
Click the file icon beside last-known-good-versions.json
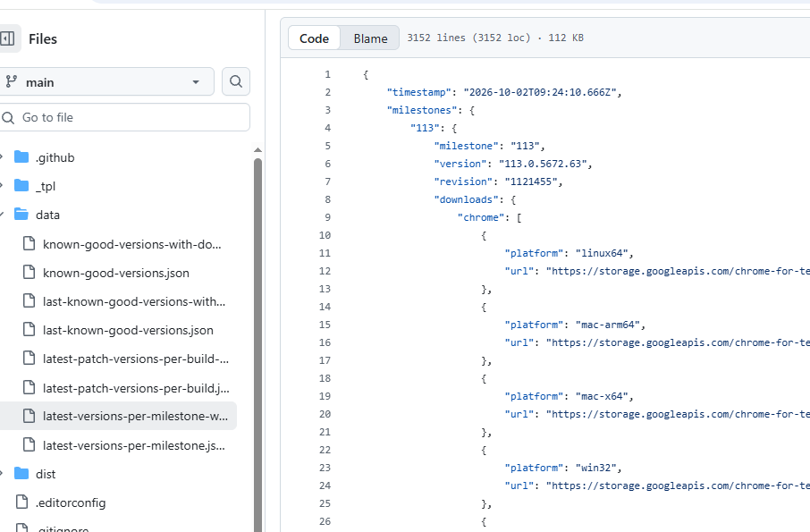(x=29, y=330)
